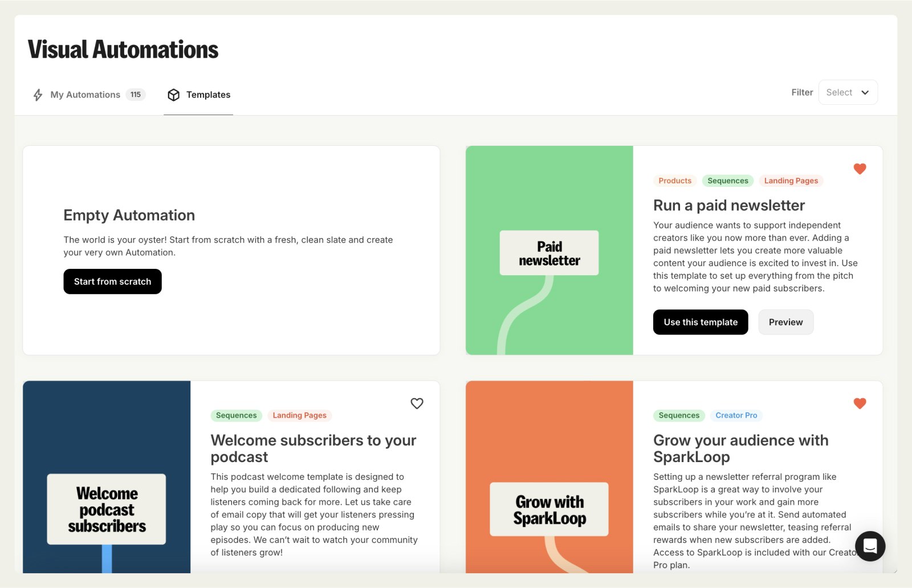Image resolution: width=912 pixels, height=588 pixels.
Task: Click Use this template for paid newsletter
Action: pos(700,322)
